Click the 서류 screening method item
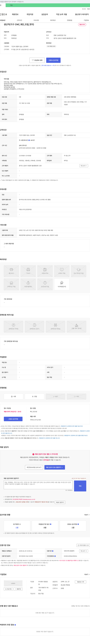Screen dimensions: 90x644 pos(13,396)
